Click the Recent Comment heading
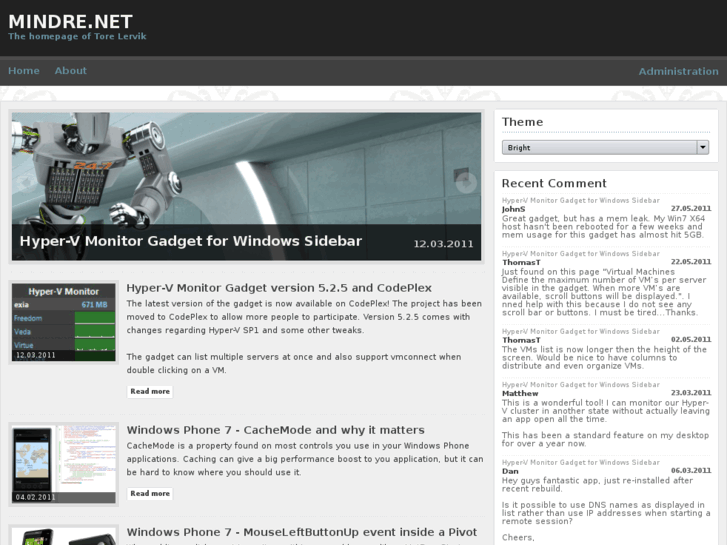The width and height of the screenshot is (727, 545). click(x=554, y=183)
